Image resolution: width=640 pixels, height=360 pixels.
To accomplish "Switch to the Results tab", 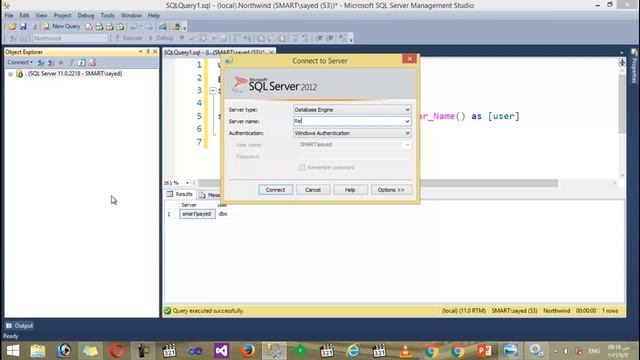I will point(180,194).
